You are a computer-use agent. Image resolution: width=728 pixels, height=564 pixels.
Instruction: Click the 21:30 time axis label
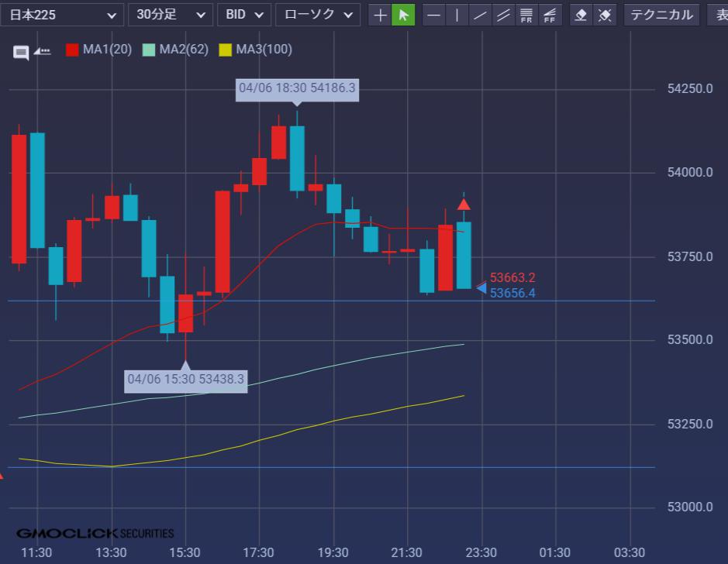pos(407,553)
